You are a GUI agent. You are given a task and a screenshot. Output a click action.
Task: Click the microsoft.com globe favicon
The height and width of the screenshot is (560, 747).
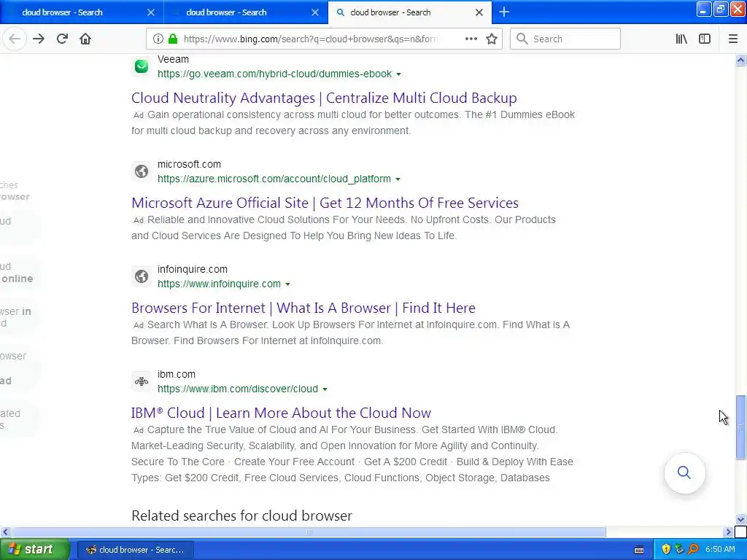point(142,171)
